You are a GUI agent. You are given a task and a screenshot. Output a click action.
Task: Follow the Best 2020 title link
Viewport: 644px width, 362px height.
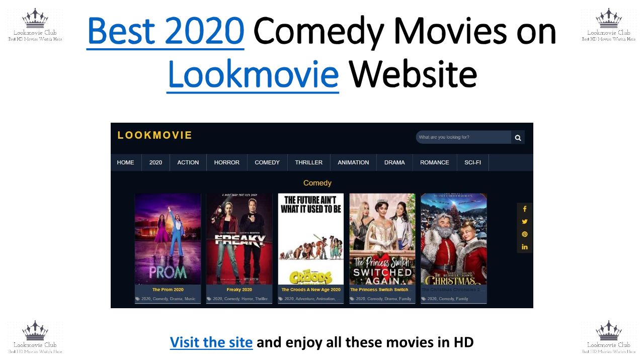tap(166, 31)
